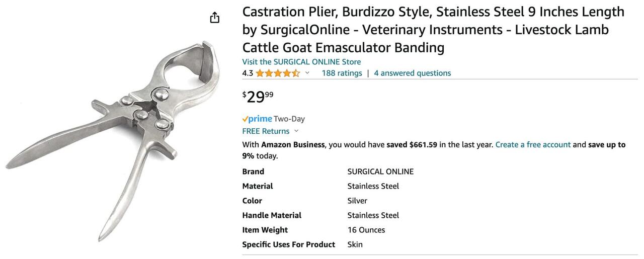Click the Prime checkmark logo

pyautogui.click(x=257, y=119)
